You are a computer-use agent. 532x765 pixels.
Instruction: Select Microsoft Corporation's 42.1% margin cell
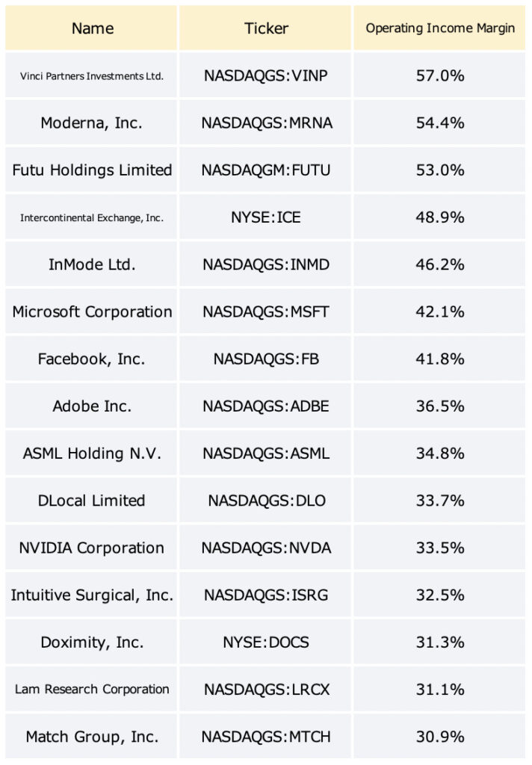(x=440, y=312)
